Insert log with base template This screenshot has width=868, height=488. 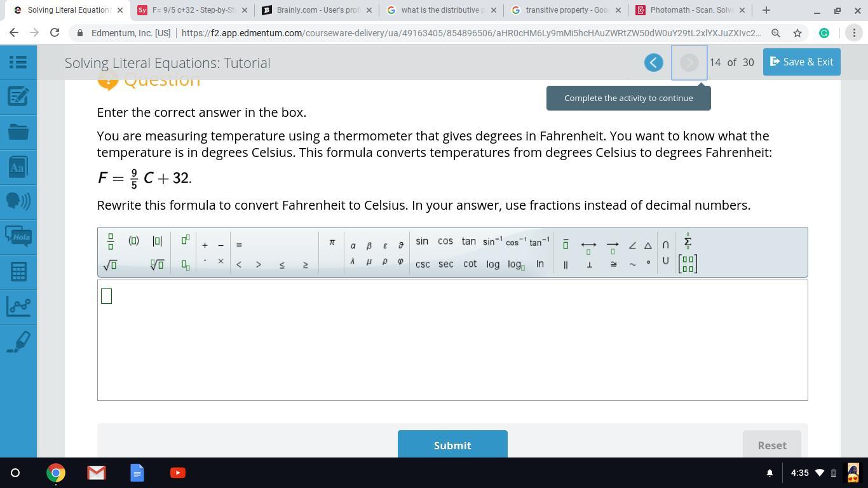tap(516, 264)
